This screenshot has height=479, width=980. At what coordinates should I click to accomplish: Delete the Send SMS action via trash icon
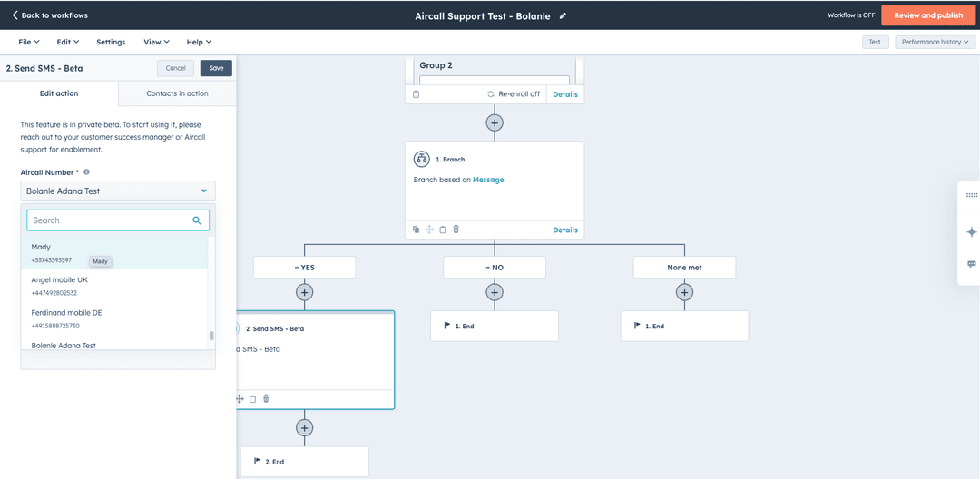(266, 398)
